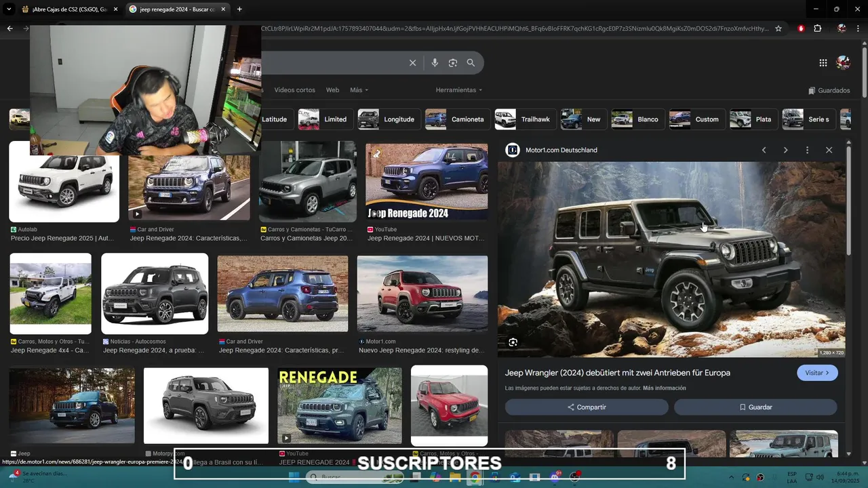Filter images by 'Longitude' chip

(390, 119)
